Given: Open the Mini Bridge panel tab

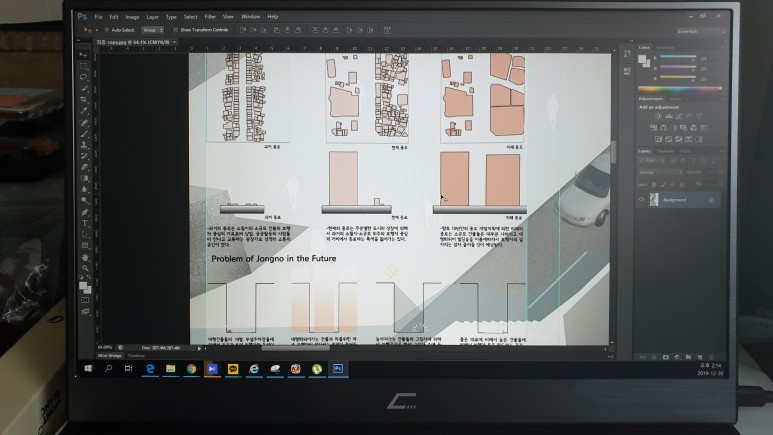Looking at the screenshot, I should [x=109, y=354].
